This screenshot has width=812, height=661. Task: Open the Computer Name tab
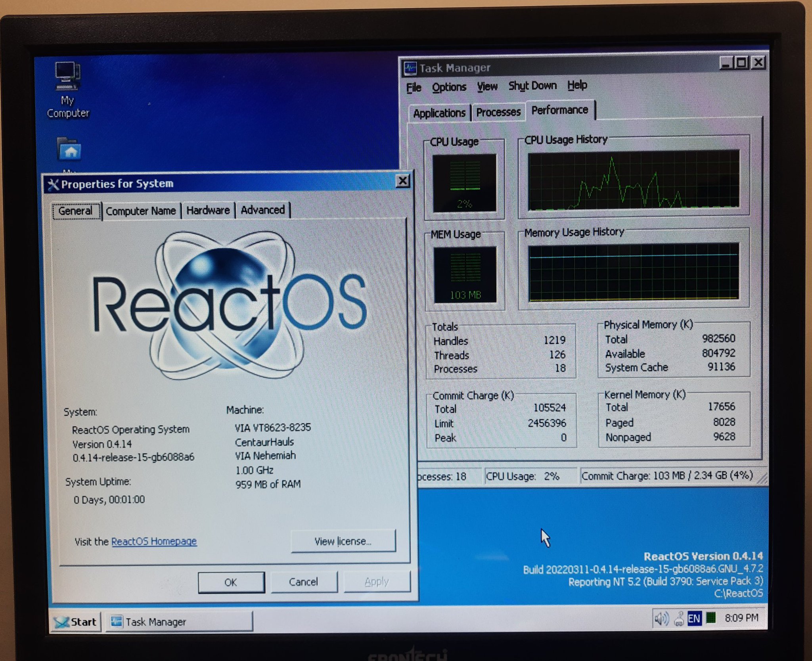pyautogui.click(x=141, y=211)
